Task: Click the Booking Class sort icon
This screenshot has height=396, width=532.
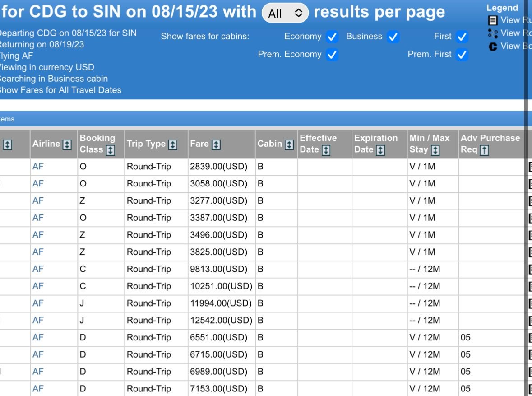Action: coord(110,150)
